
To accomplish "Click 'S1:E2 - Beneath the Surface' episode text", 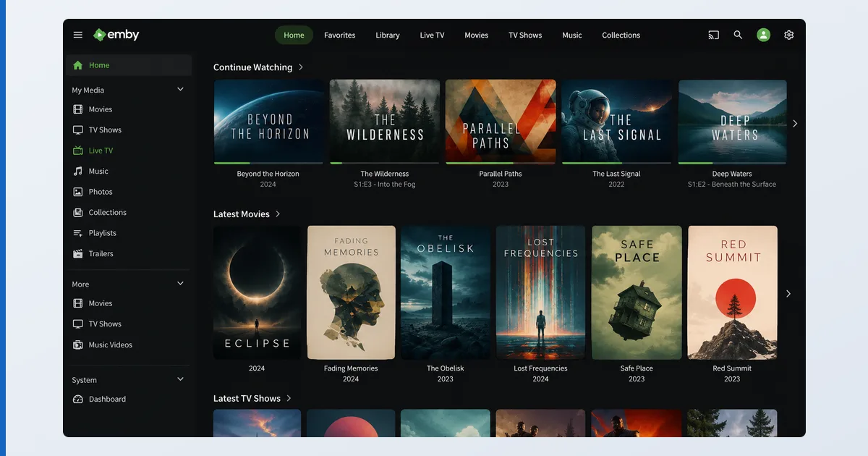I will (x=732, y=185).
